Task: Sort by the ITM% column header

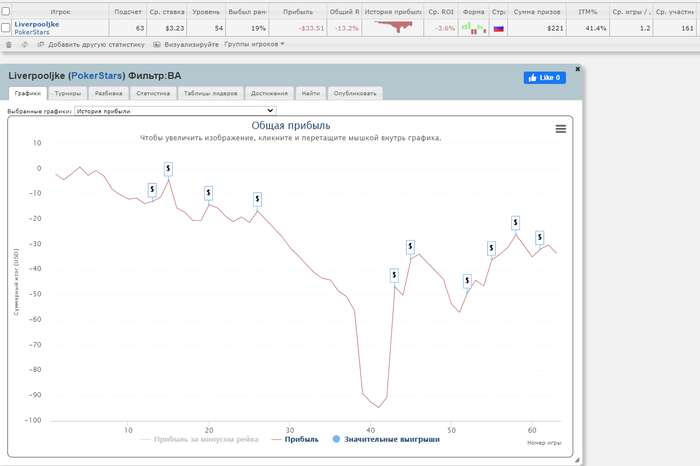Action: click(x=588, y=12)
